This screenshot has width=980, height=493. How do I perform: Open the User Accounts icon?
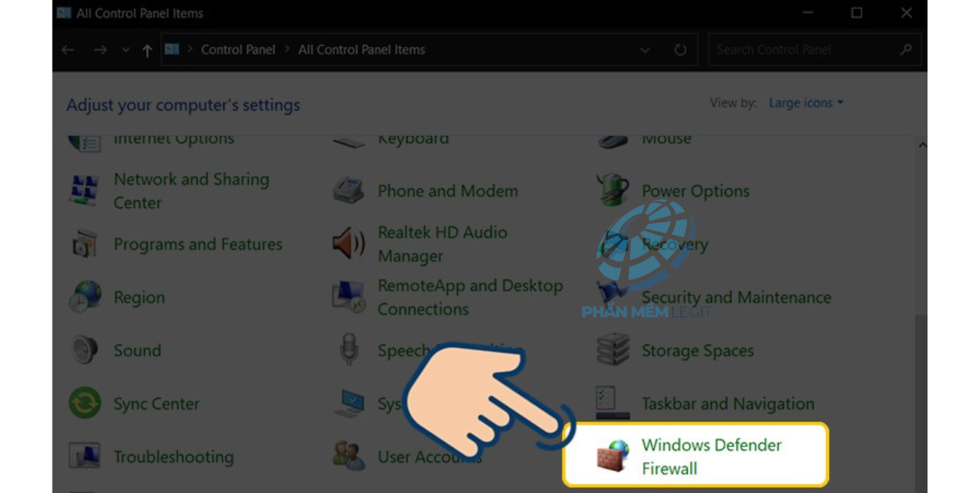click(348, 456)
